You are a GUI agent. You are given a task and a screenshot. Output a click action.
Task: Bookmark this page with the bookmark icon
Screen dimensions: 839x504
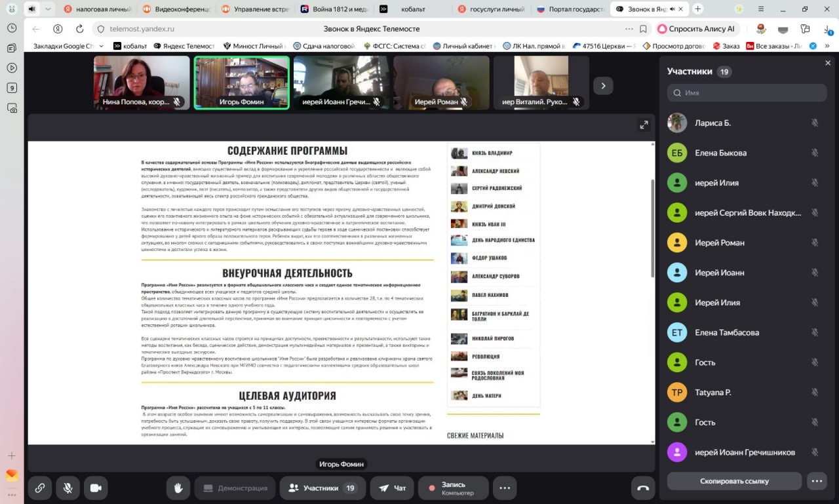pyautogui.click(x=644, y=29)
